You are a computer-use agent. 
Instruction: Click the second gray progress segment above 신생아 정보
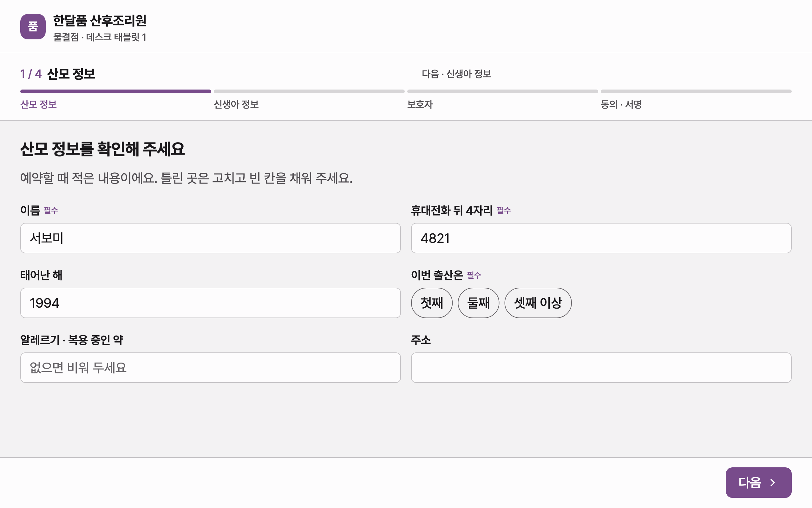[309, 91]
